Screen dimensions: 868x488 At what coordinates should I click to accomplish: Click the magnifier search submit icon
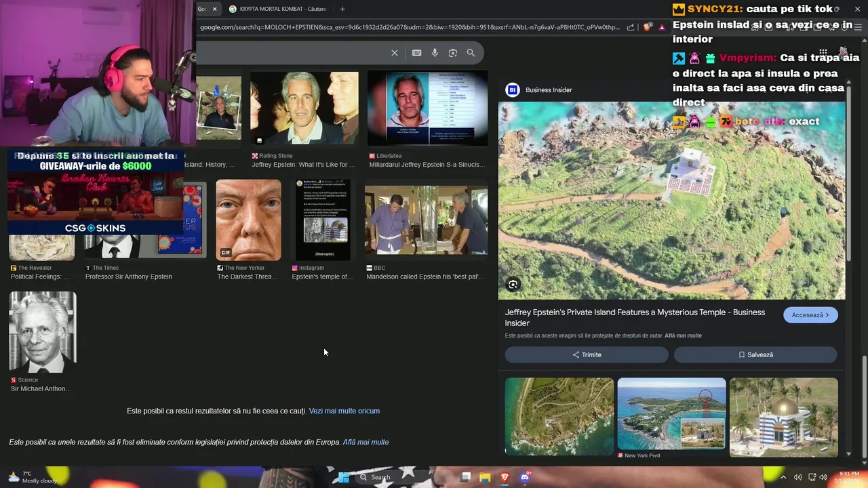471,53
